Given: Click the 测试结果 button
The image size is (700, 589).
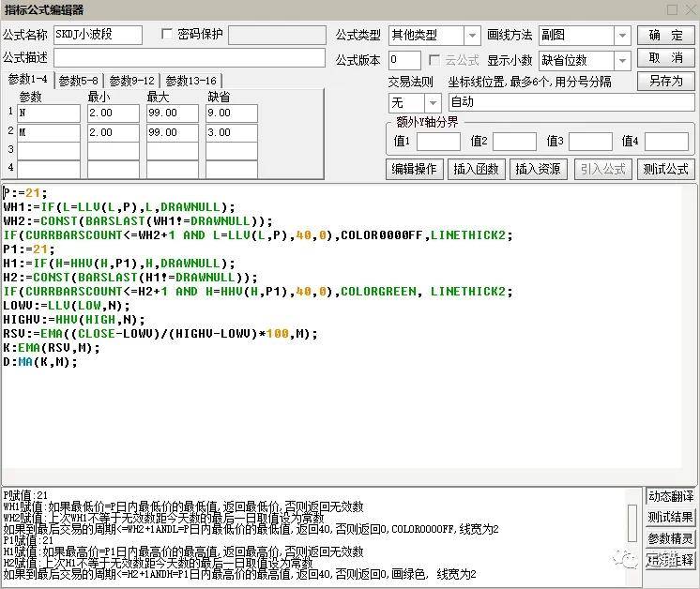Looking at the screenshot, I should (671, 517).
